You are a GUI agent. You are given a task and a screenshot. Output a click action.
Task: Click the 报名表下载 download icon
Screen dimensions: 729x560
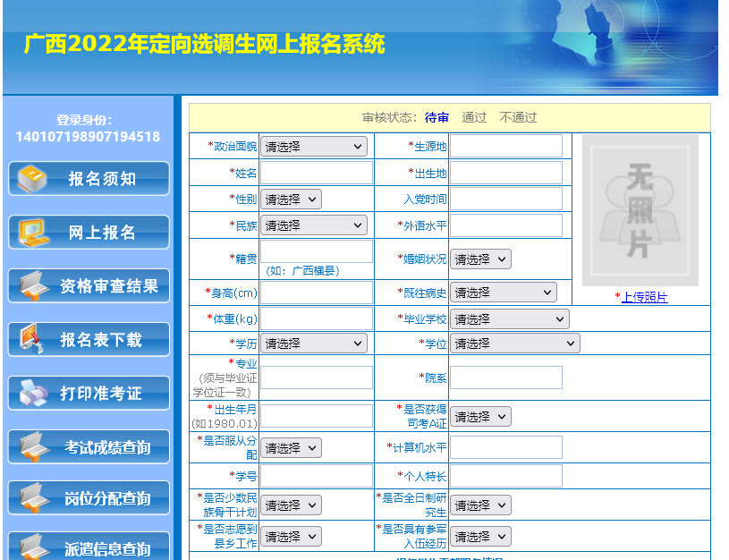[x=32, y=340]
